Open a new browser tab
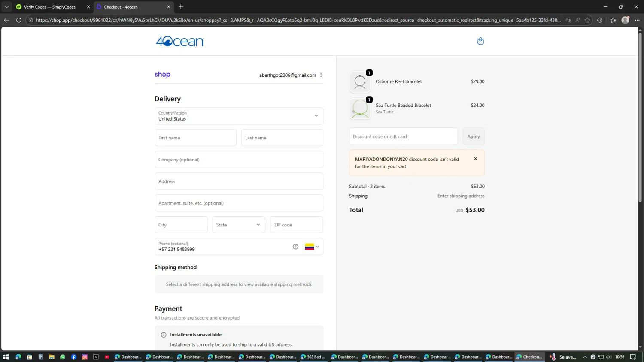This screenshot has width=644, height=362. coord(181,7)
